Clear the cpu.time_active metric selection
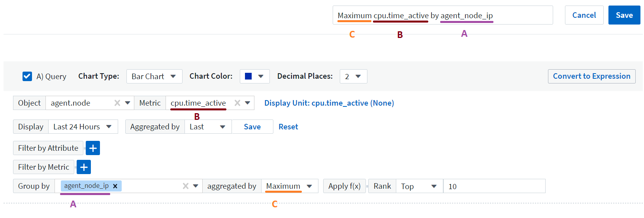Viewport: 644px width, 218px height. click(237, 103)
